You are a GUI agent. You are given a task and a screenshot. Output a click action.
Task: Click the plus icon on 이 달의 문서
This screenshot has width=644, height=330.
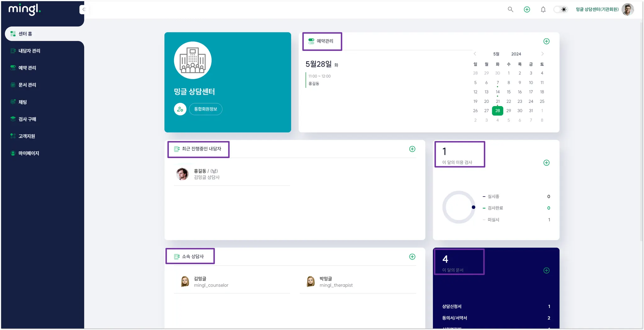[x=547, y=270]
